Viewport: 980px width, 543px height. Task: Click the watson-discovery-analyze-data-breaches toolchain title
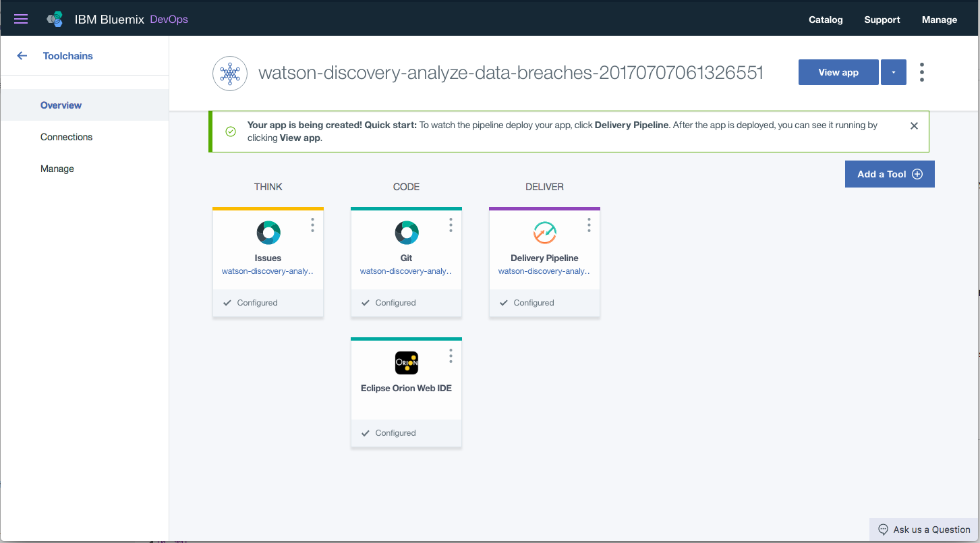click(511, 73)
